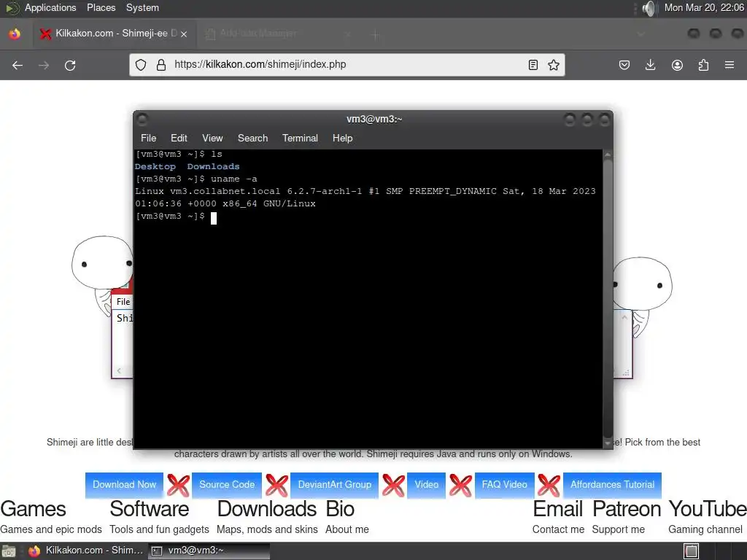
Task: Select the vm3@vm3 terminal taskbar entry
Action: click(209, 551)
